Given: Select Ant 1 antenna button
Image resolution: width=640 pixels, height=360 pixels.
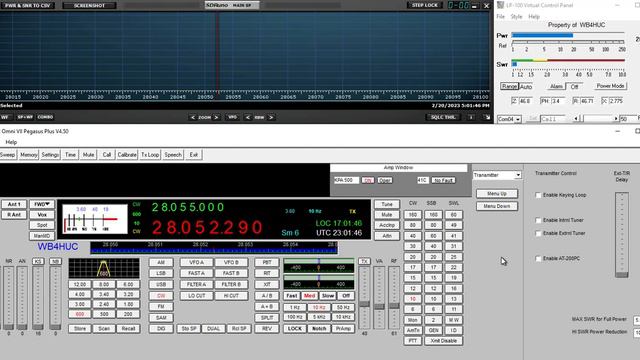Looking at the screenshot, I should pos(14,204).
